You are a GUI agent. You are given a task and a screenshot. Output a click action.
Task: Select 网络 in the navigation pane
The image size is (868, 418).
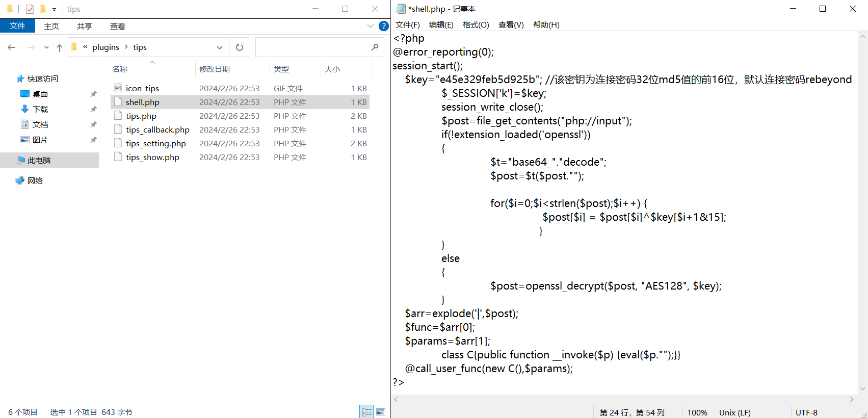pyautogui.click(x=35, y=181)
